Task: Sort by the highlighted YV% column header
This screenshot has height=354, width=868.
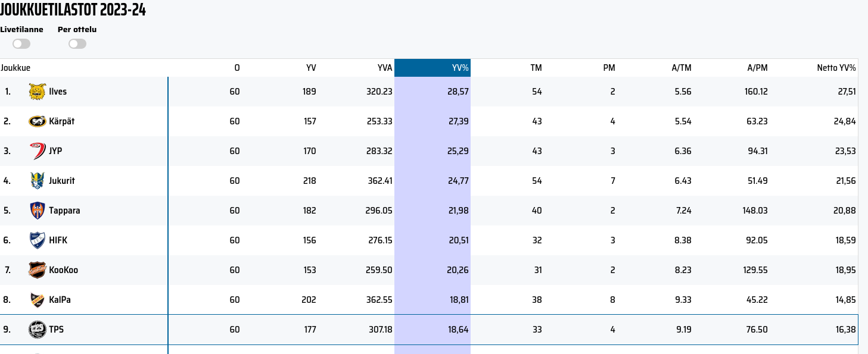Action: [x=433, y=68]
